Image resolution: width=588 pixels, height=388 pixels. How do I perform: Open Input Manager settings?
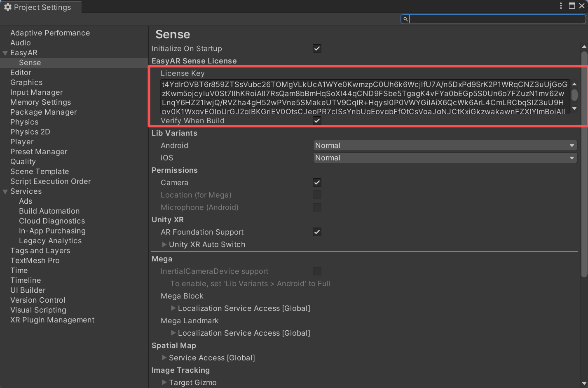[37, 92]
